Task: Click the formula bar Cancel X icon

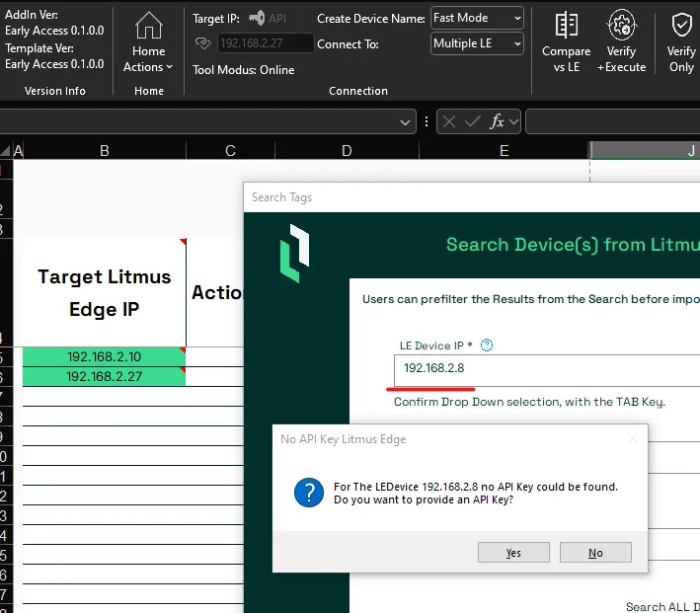Action: coord(449,121)
